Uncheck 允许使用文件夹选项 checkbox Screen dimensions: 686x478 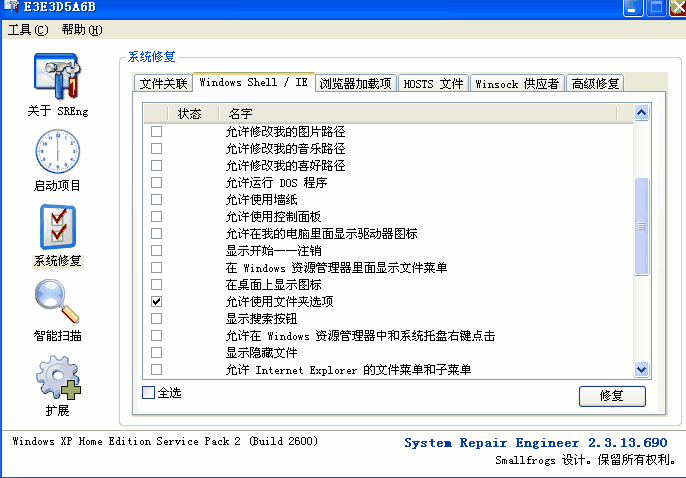point(156,301)
